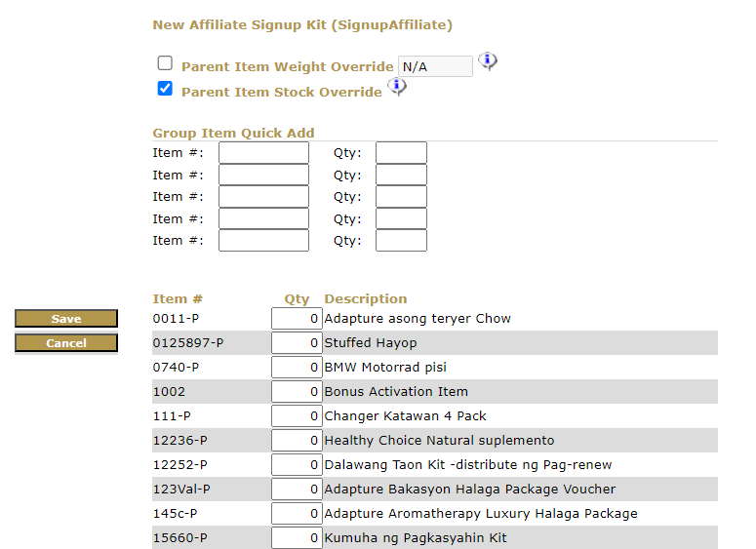Click Qty box for Changer Katawan 4 Pack
The image size is (756, 549).
coord(297,416)
